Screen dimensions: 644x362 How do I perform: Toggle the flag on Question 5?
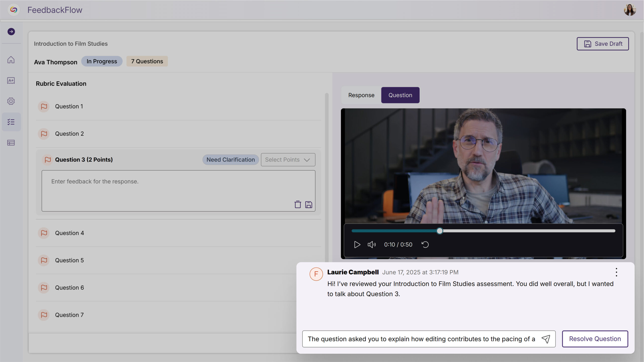(x=44, y=260)
